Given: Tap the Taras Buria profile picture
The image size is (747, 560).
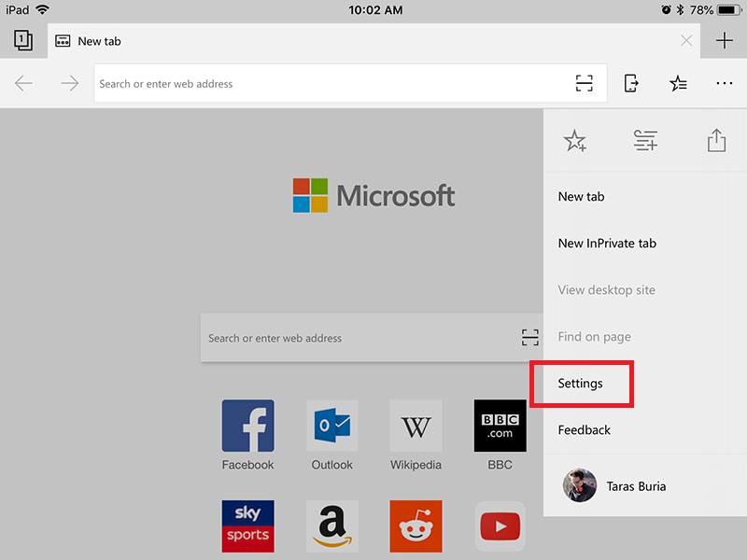Looking at the screenshot, I should (x=579, y=485).
